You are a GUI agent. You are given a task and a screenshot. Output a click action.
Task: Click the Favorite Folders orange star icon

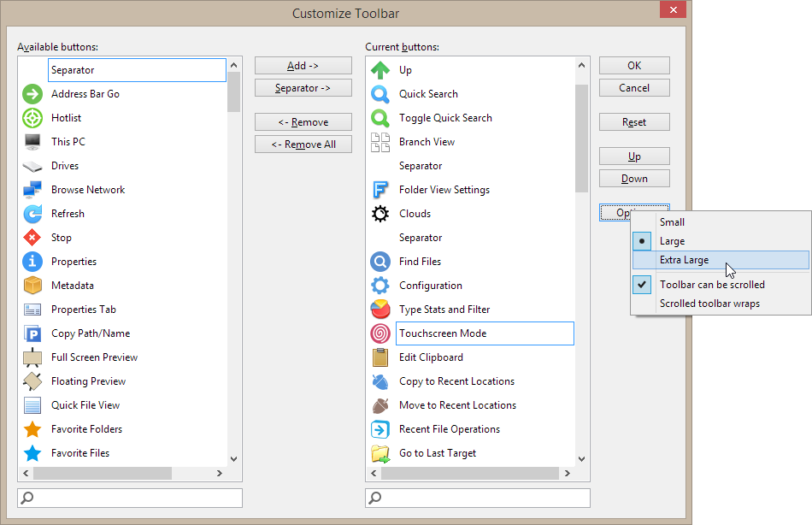tap(32, 429)
